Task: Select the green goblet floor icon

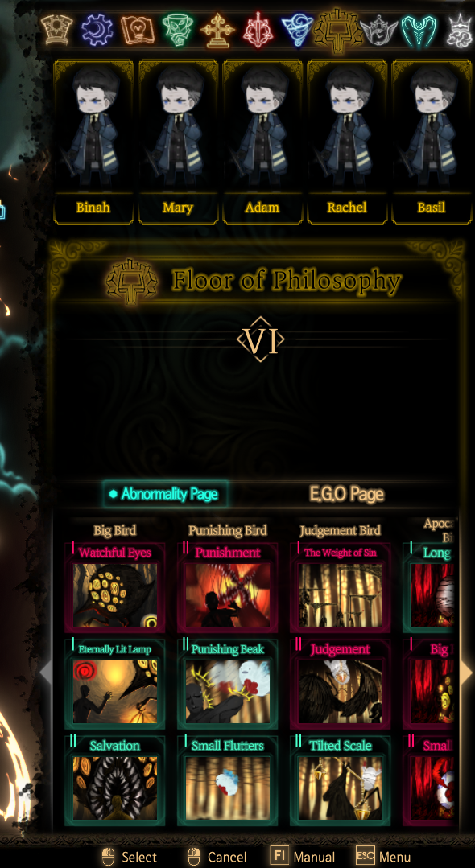Action: pos(177,30)
